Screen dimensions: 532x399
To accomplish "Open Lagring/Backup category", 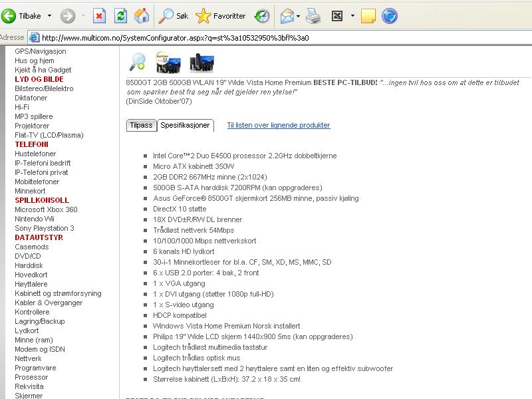I will [x=40, y=321].
